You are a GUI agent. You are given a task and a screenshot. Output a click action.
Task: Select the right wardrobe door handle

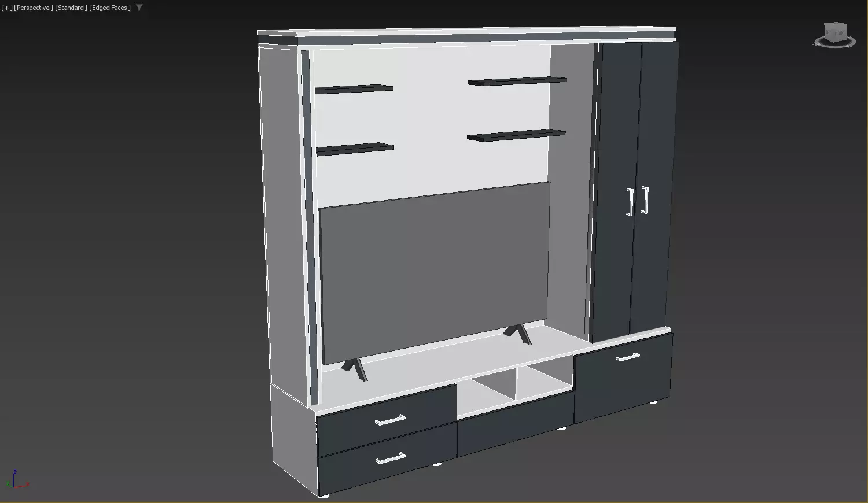[645, 200]
